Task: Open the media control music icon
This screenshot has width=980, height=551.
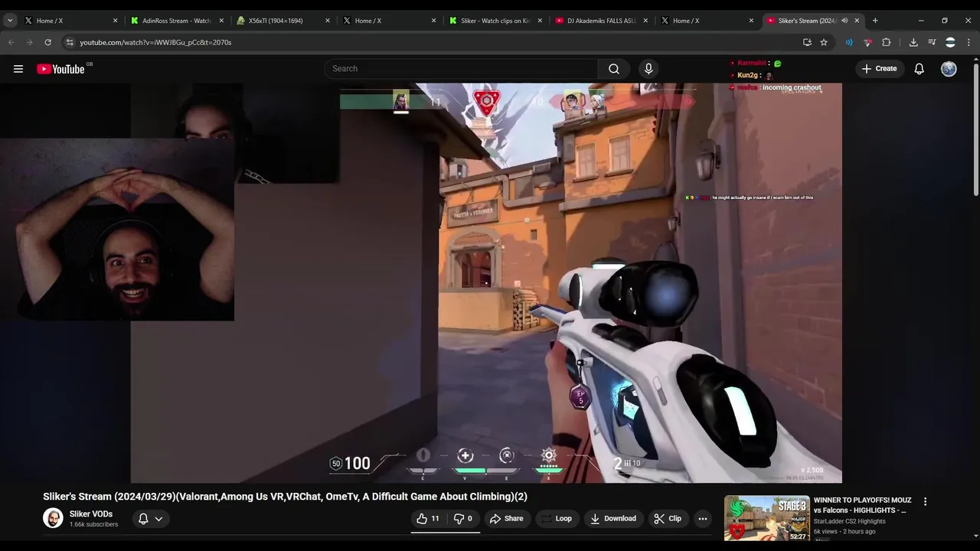Action: click(932, 42)
